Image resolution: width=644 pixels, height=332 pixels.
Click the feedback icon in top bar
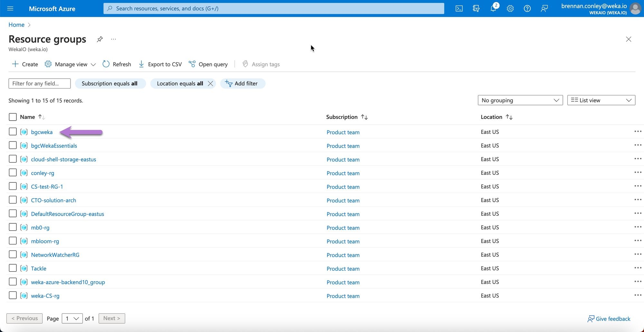[544, 9]
